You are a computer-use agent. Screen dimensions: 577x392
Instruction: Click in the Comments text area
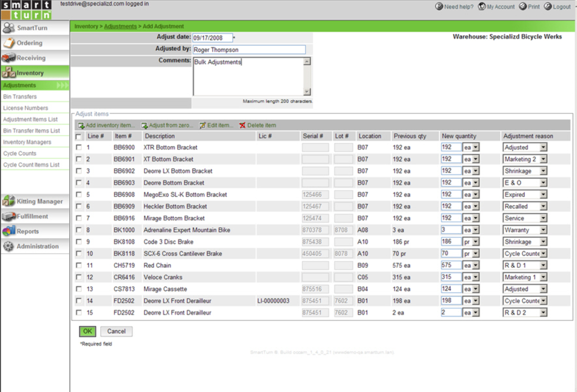[248, 76]
